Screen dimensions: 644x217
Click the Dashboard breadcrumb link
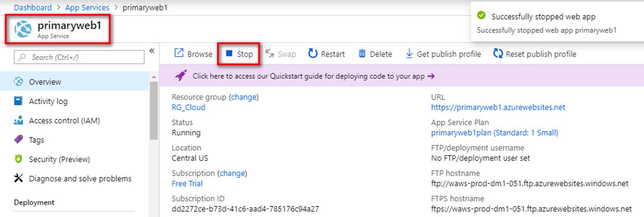(32, 8)
